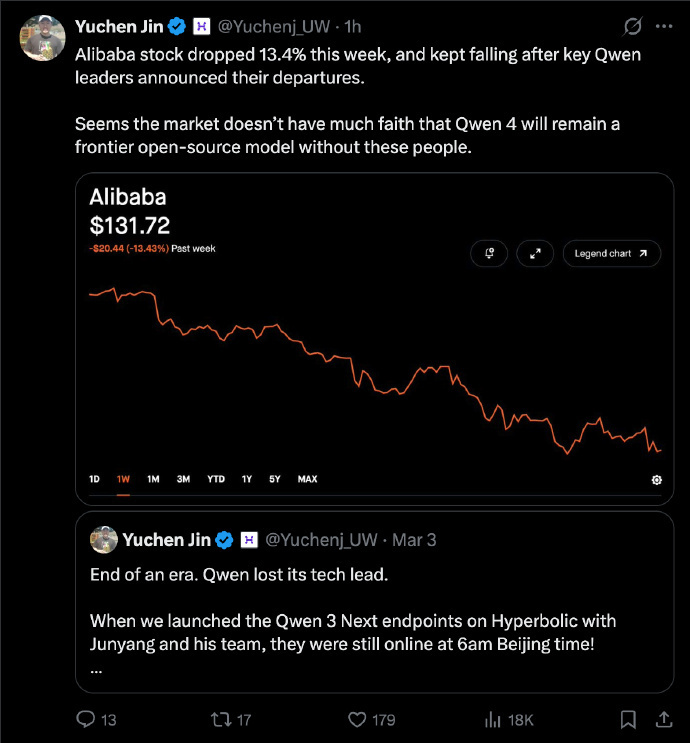
Task: View post analytics bar chart icon
Action: (492, 719)
